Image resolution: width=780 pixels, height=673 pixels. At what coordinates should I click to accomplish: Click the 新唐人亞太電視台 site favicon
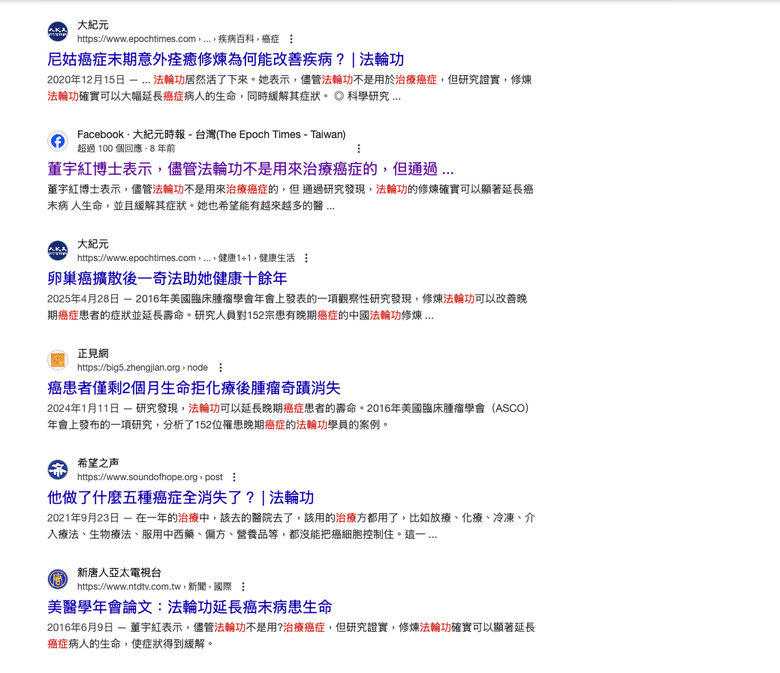point(58,579)
